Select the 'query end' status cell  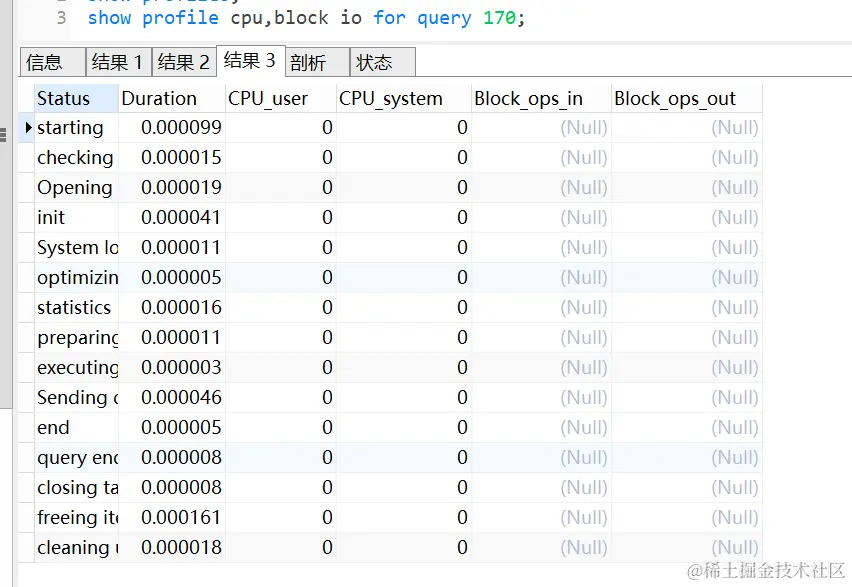pyautogui.click(x=76, y=458)
